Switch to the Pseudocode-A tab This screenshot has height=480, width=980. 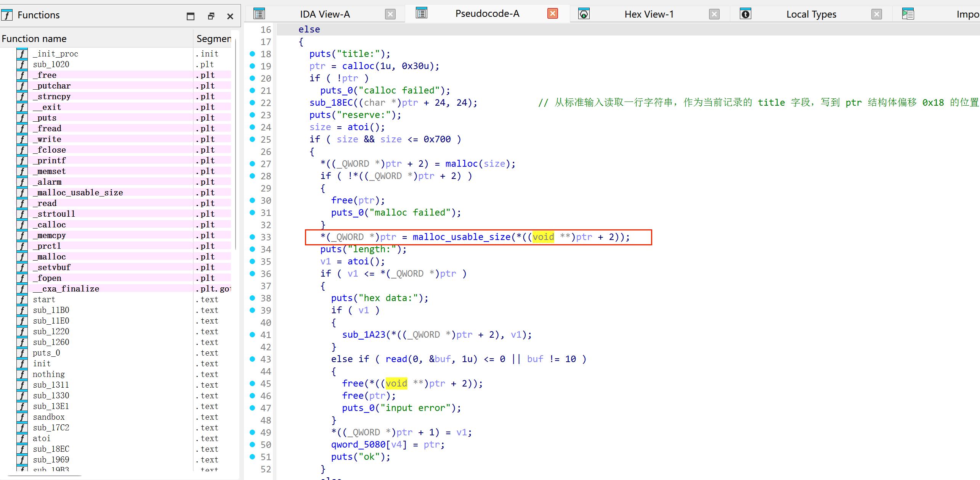pos(487,13)
